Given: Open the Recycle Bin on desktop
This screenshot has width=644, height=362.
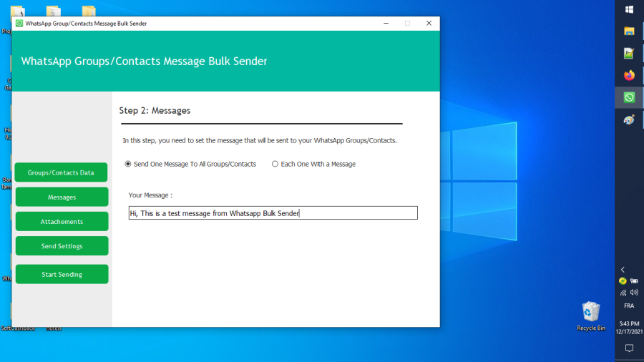Looking at the screenshot, I should tap(591, 315).
